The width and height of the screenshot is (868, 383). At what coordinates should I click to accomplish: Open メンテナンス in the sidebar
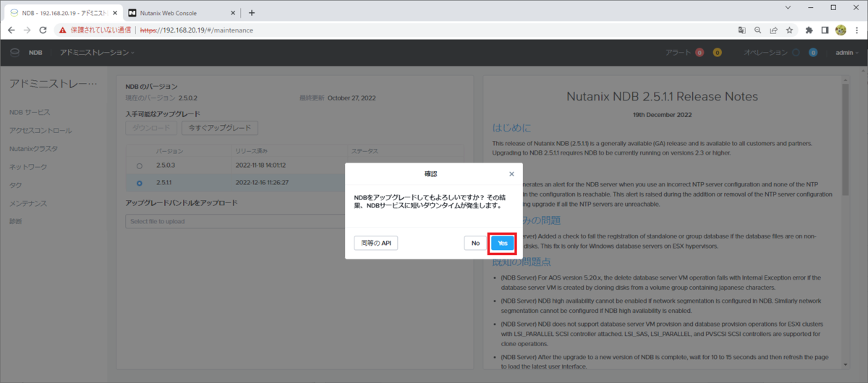click(28, 203)
